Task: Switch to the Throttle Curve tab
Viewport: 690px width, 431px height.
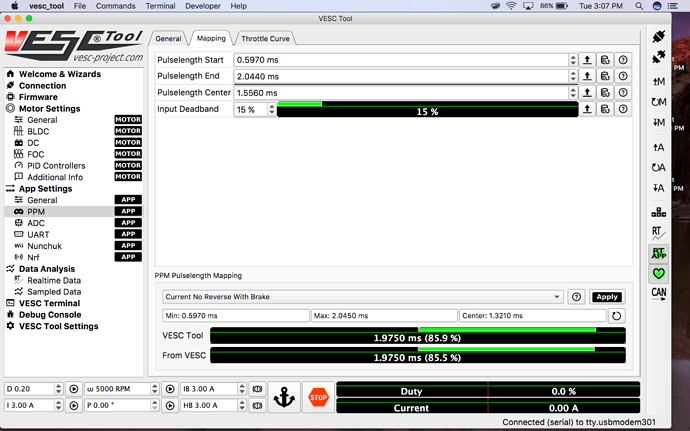Action: click(266, 38)
